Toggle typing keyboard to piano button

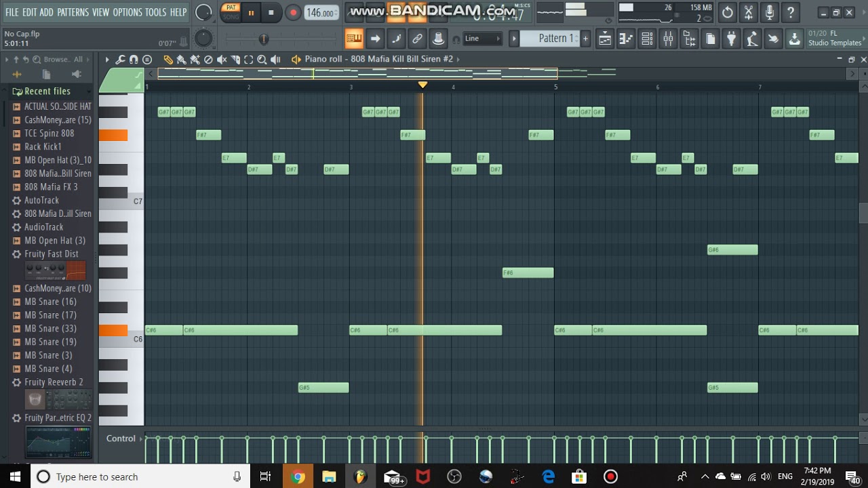pos(353,39)
